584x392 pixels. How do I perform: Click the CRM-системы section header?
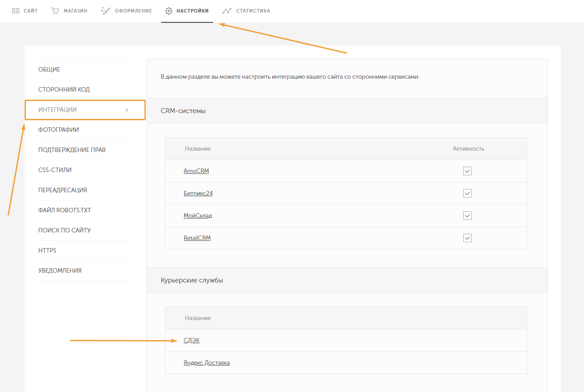pyautogui.click(x=347, y=111)
